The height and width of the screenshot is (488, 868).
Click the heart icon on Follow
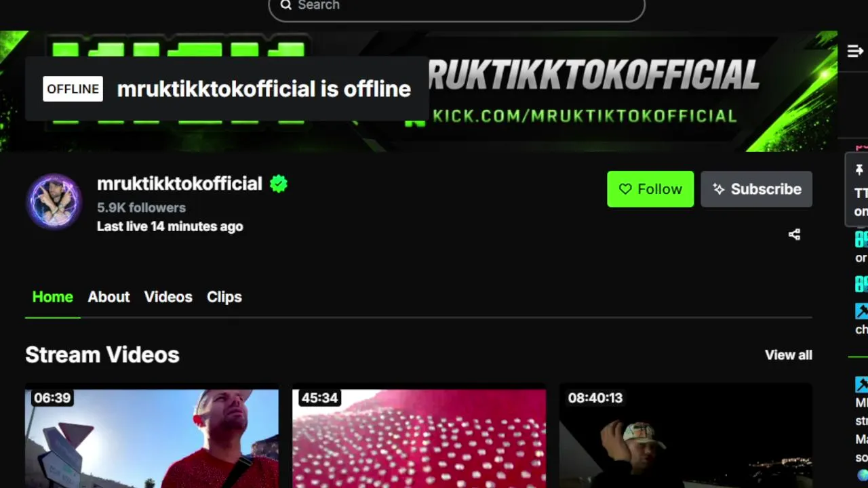[x=625, y=189]
